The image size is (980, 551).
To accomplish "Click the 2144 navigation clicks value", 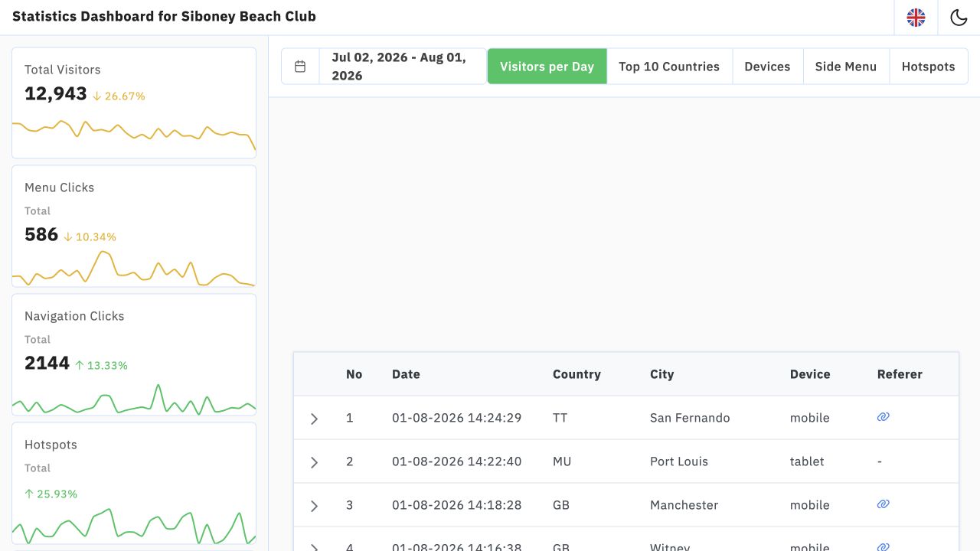I will (47, 364).
